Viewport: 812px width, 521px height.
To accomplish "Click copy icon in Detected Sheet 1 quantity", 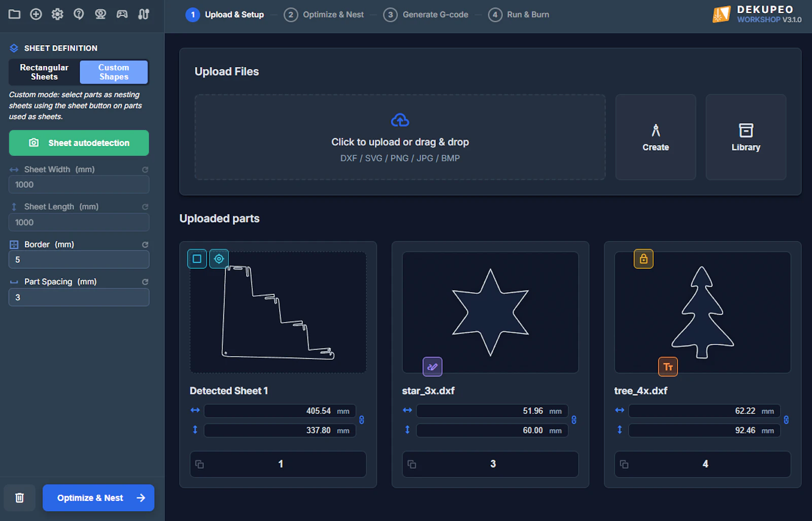I will point(199,464).
